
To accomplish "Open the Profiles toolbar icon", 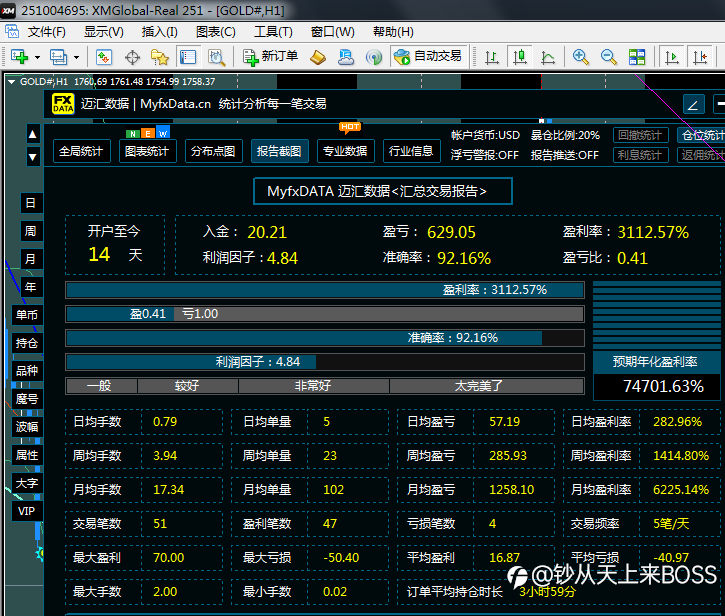I will tap(58, 57).
